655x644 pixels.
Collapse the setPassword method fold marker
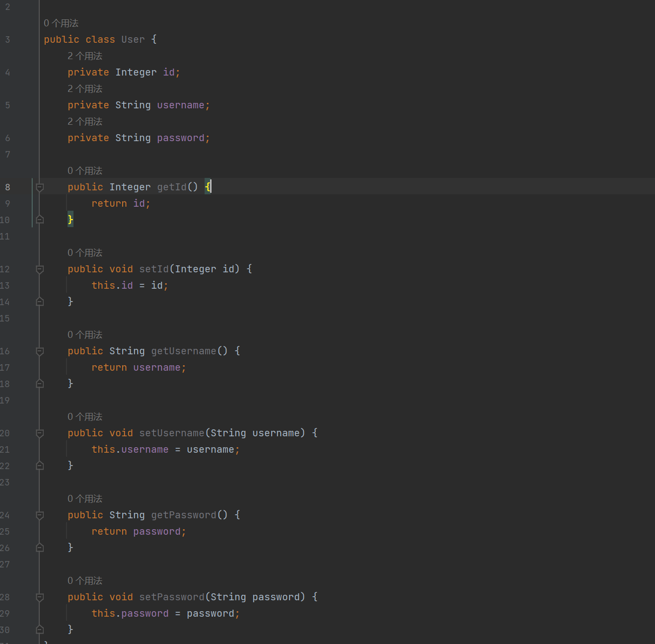[x=40, y=597]
